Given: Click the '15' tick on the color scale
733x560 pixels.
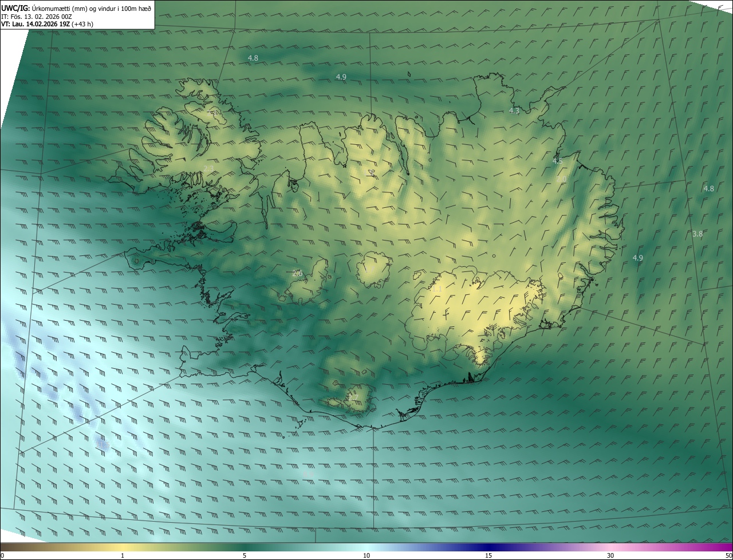Looking at the screenshot, I should [x=488, y=555].
